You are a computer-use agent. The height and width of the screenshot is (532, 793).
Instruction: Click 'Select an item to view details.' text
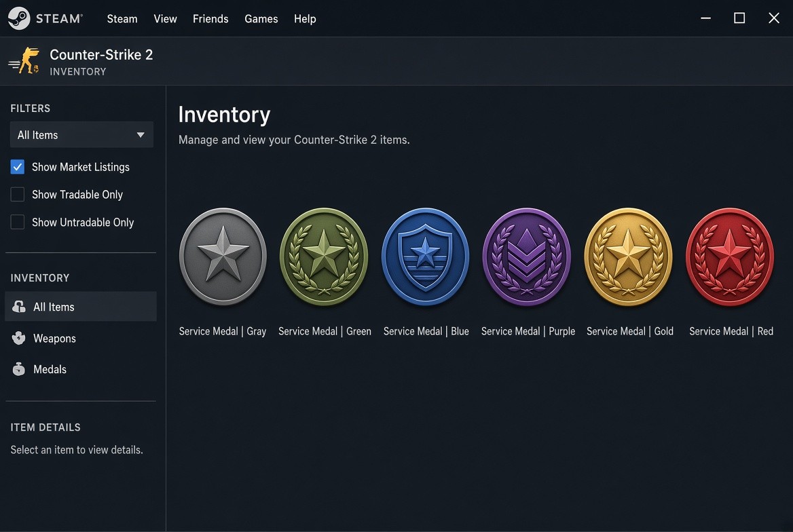click(x=77, y=450)
